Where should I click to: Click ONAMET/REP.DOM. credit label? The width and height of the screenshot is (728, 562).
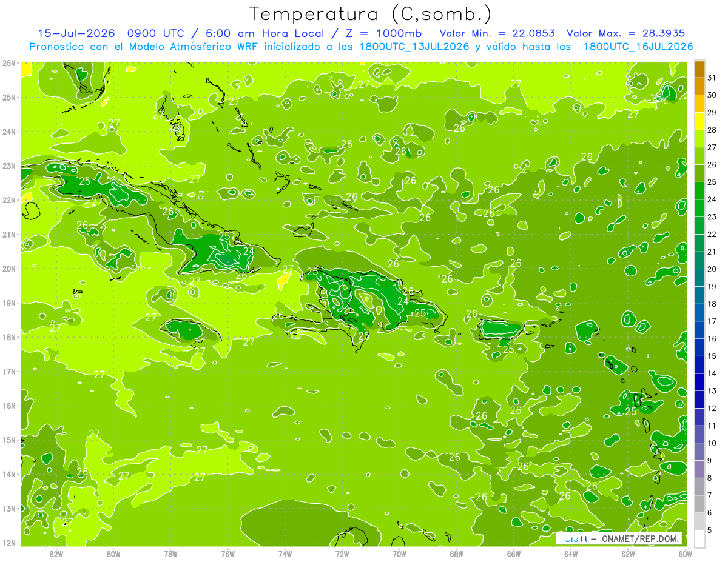point(639,538)
